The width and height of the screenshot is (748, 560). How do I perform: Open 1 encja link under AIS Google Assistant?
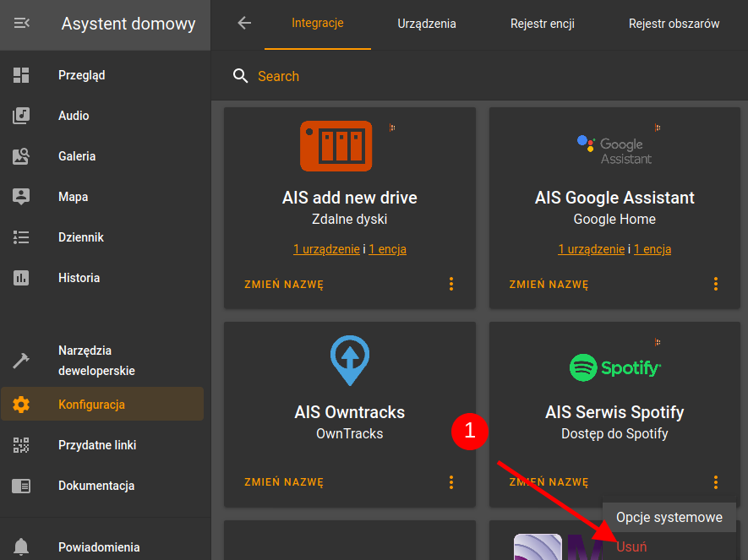pos(652,249)
